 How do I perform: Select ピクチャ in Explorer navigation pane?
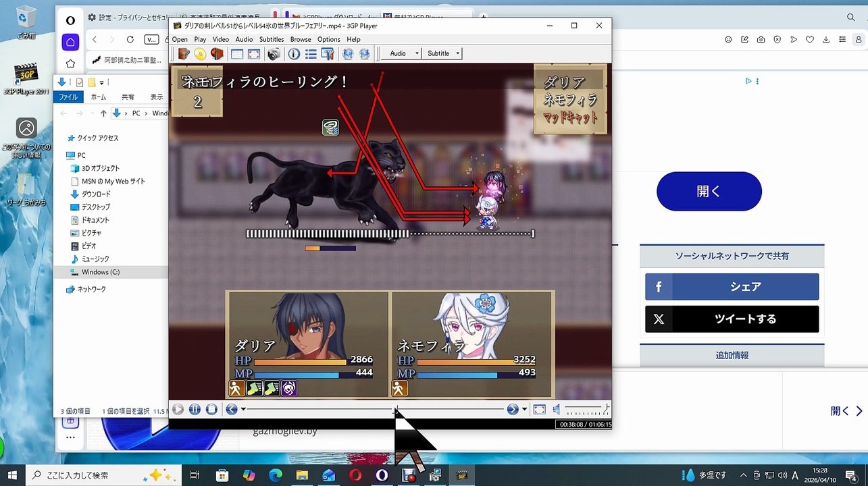tap(92, 233)
